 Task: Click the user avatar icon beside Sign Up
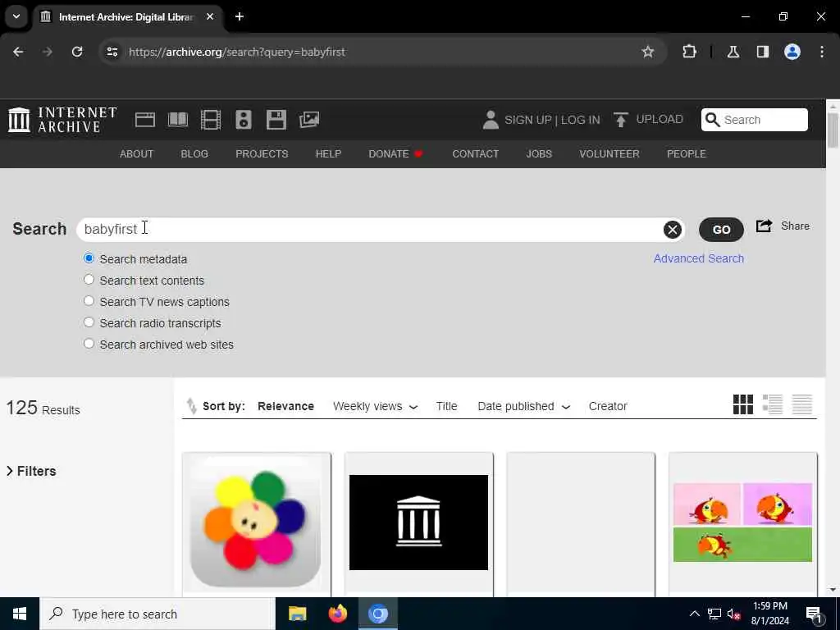(x=491, y=120)
